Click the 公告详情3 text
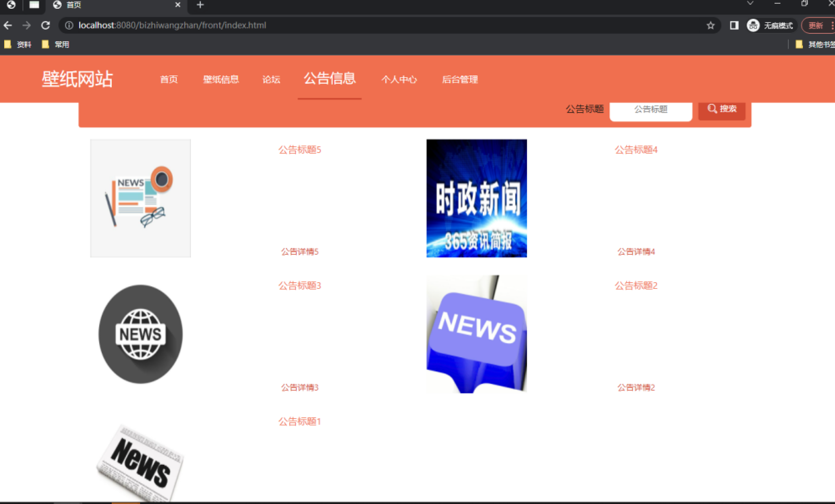 [300, 387]
